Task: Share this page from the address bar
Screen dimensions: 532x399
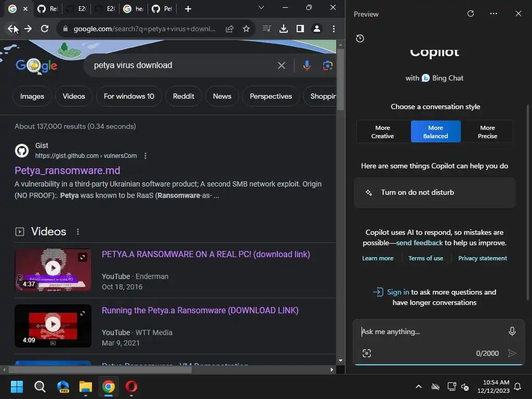Action: (x=230, y=29)
